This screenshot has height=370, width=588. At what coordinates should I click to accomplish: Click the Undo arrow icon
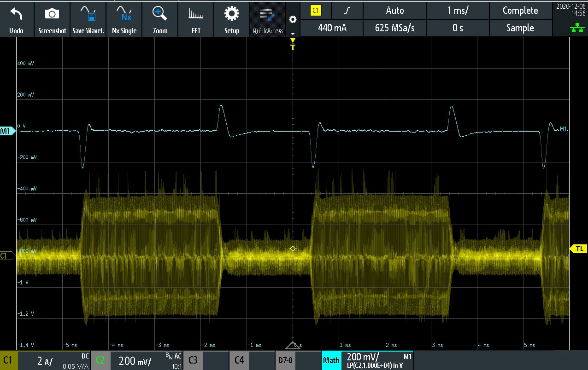tap(16, 14)
